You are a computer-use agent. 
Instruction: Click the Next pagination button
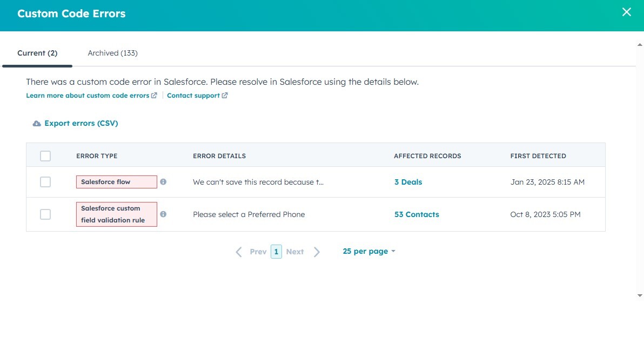tap(295, 252)
